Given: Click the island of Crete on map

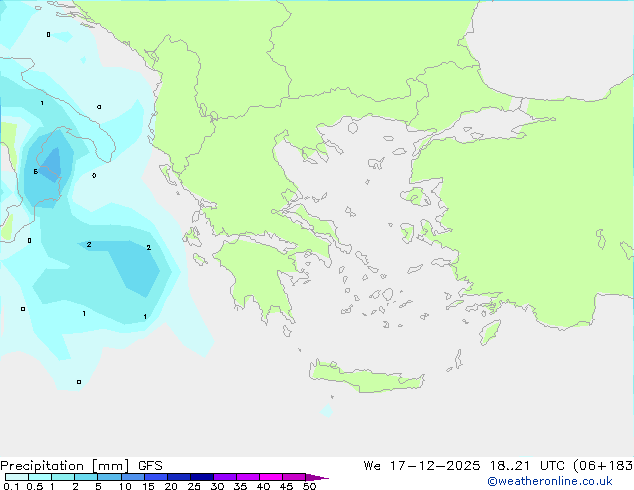Looking at the screenshot, I should point(366,376).
